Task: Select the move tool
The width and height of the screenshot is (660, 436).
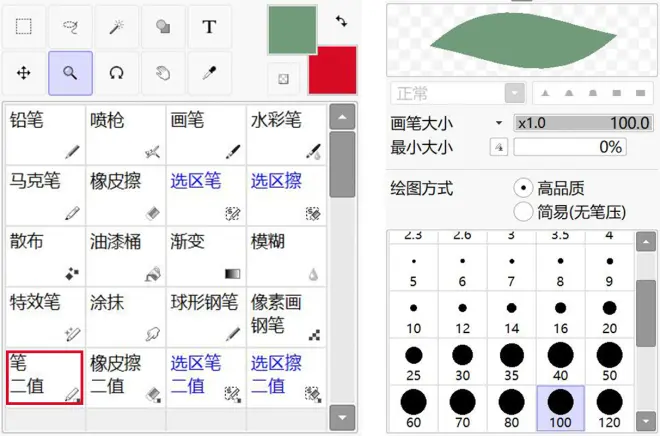Action: click(24, 73)
